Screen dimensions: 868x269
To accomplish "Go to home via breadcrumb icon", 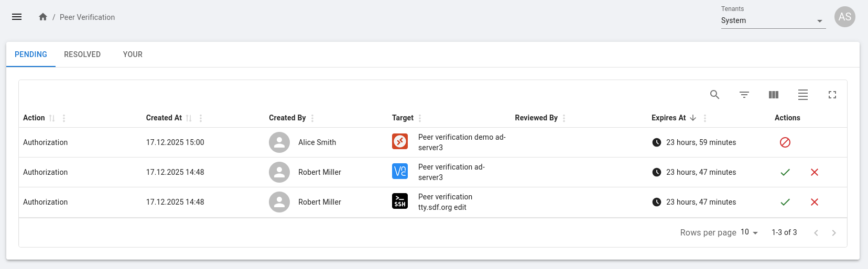I will click(43, 17).
